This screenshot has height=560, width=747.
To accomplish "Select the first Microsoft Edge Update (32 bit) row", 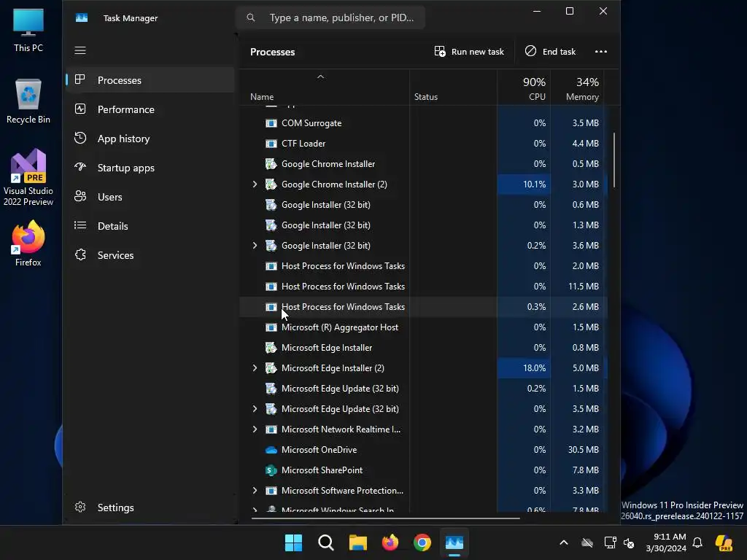I will coord(423,389).
